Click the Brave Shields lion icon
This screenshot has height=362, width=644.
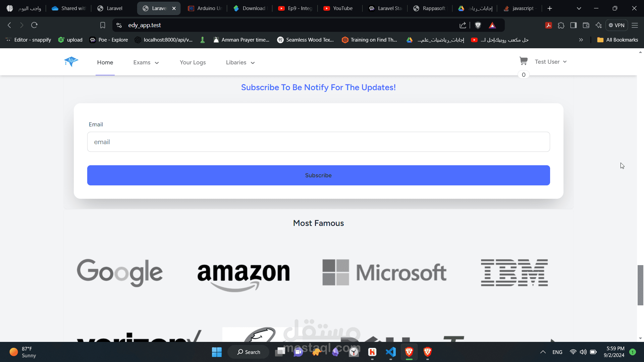coord(478,25)
